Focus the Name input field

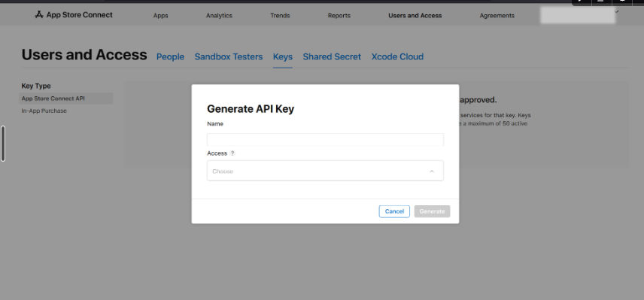coord(325,140)
